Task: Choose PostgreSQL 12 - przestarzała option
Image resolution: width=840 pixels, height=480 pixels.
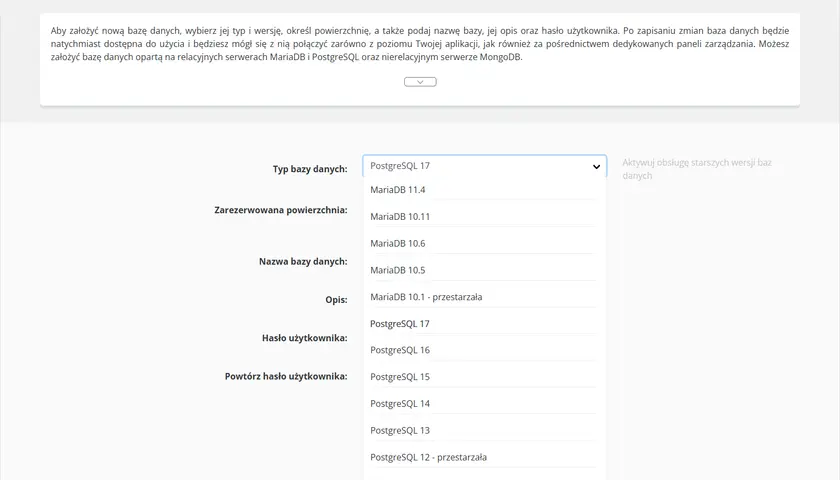Action: click(483, 457)
